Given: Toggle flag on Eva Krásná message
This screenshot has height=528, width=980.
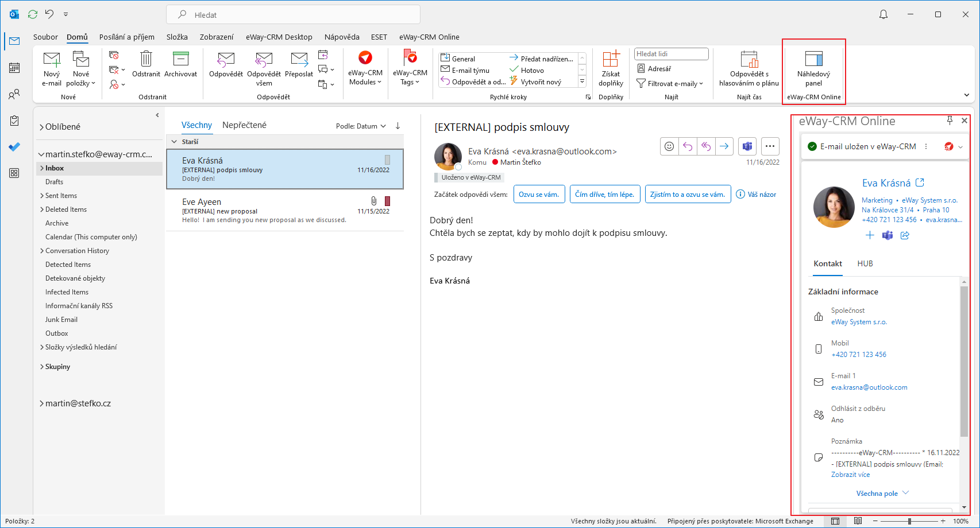Looking at the screenshot, I should coord(387,160).
